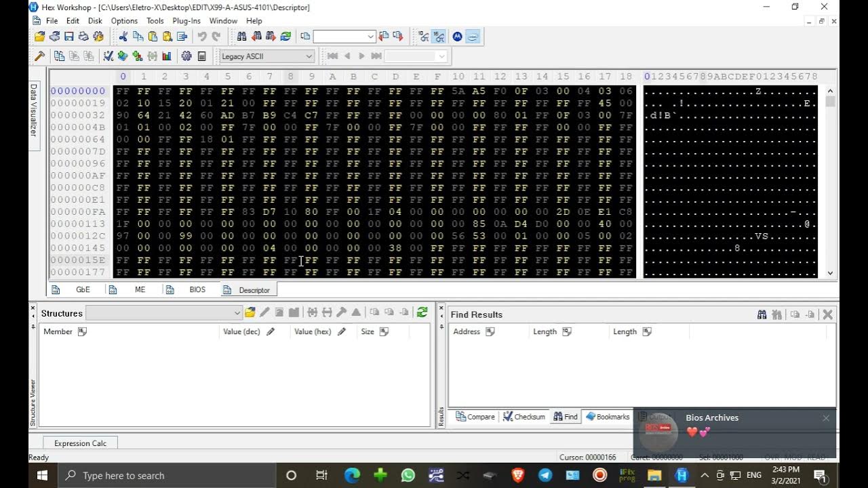Click the hammer tool icon
The height and width of the screenshot is (488, 868).
pos(39,56)
